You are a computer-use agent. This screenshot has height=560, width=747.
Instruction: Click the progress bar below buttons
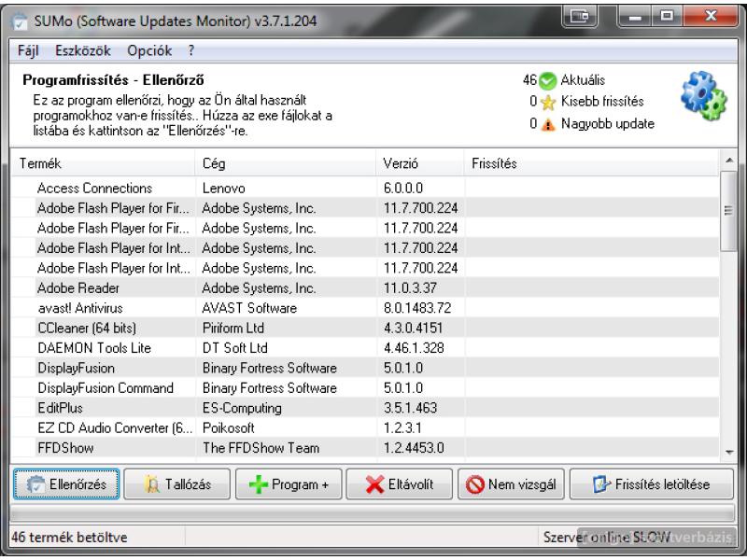click(x=372, y=513)
